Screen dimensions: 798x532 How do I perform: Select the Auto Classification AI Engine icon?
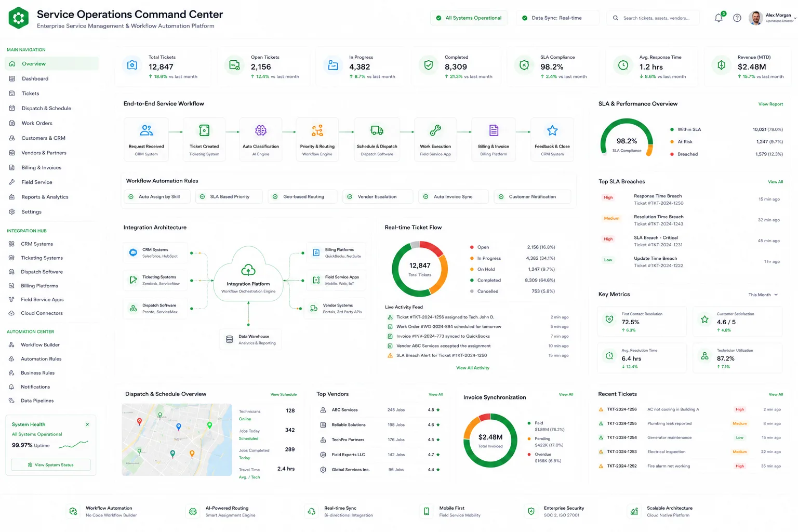point(261,130)
